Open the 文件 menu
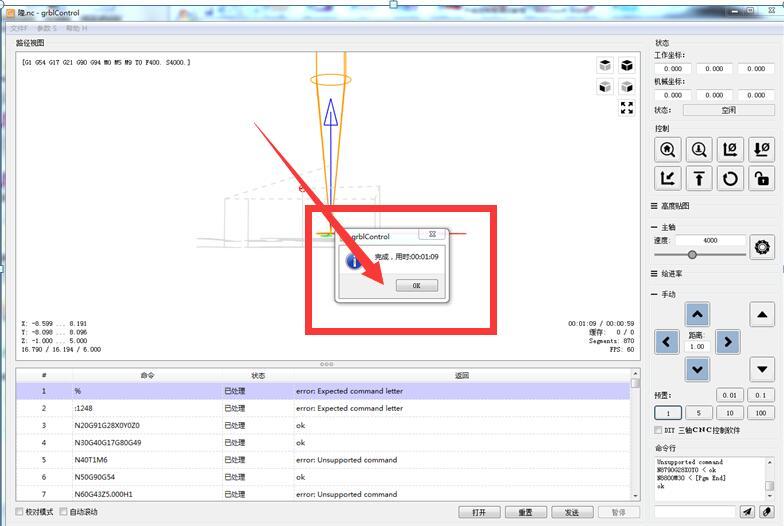Viewport: 784px width, 526px height. point(19,29)
